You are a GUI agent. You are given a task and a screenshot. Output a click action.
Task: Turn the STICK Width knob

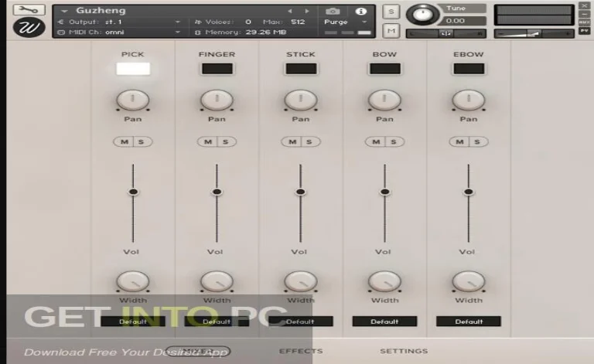coord(301,281)
